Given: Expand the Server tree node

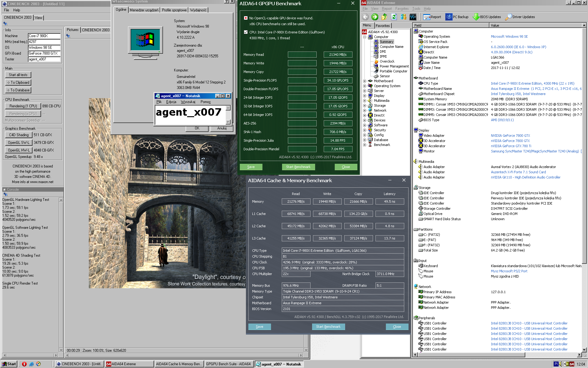Looking at the screenshot, I should [365, 91].
